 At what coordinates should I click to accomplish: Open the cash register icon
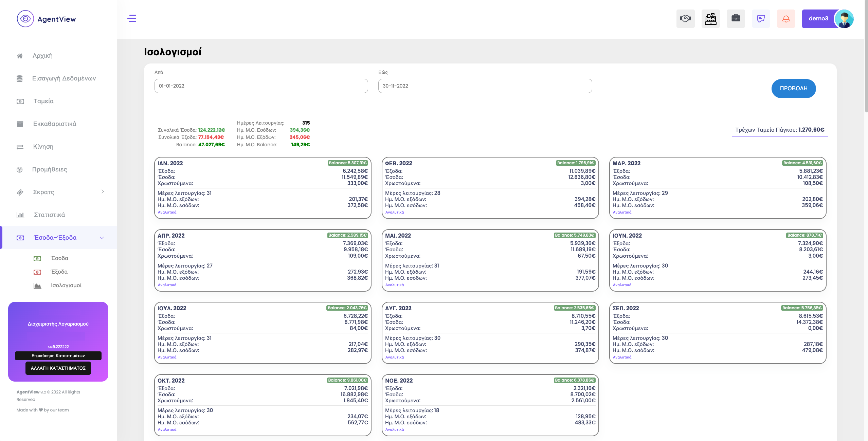710,19
